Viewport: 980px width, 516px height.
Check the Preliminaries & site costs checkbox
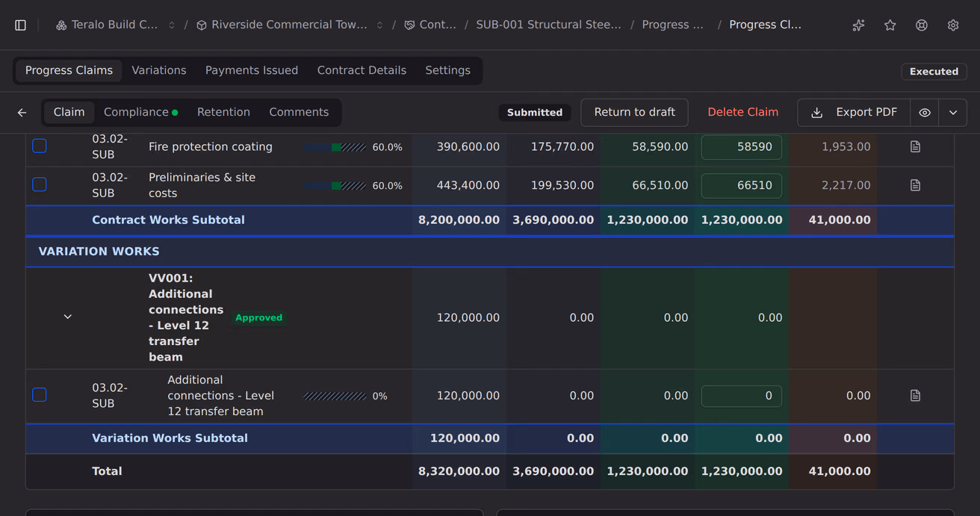coord(40,184)
